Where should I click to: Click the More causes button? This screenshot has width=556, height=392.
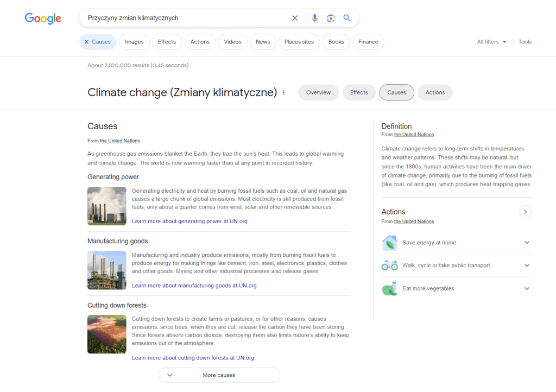pyautogui.click(x=219, y=375)
